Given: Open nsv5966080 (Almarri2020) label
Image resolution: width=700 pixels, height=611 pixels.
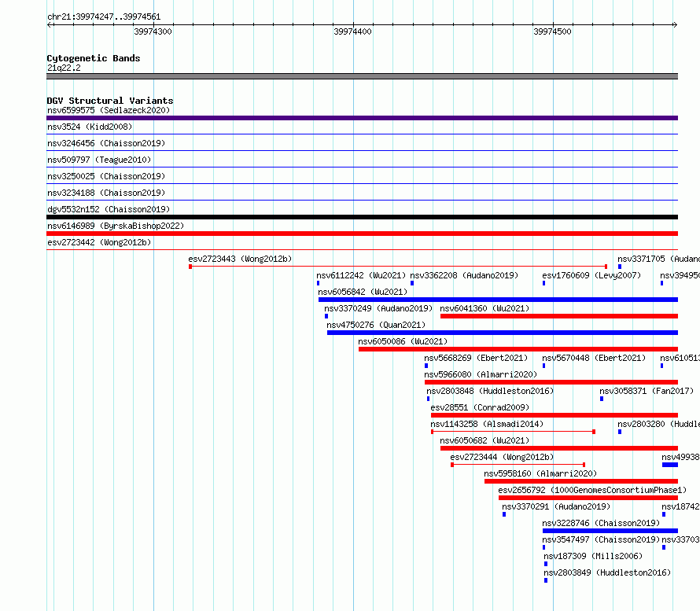Looking at the screenshot, I should (481, 374).
